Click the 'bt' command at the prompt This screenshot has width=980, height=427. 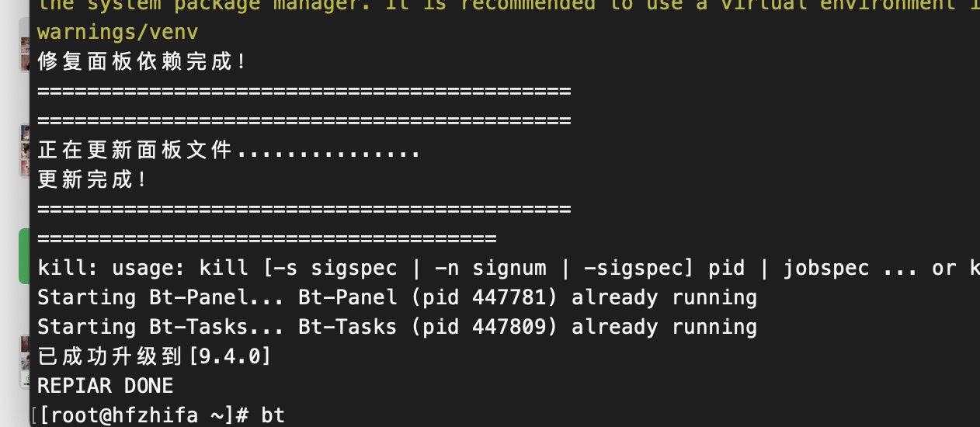tap(273, 415)
